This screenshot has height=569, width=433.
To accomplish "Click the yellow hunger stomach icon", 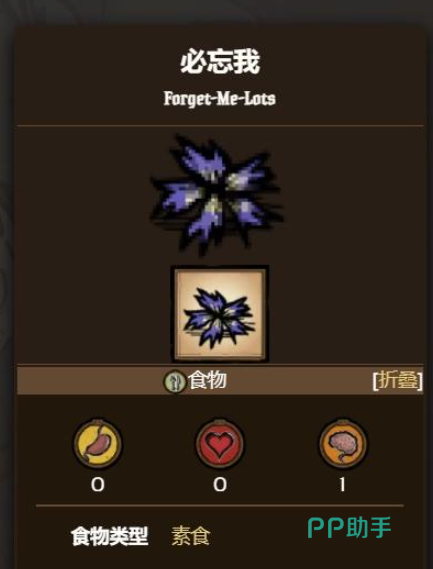I will click(98, 443).
